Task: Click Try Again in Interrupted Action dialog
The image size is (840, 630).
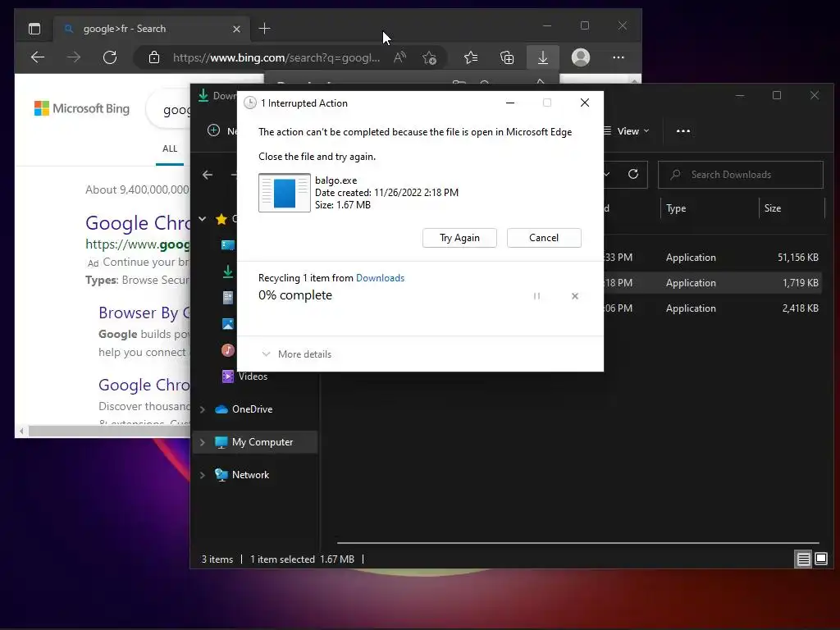Action: point(459,238)
